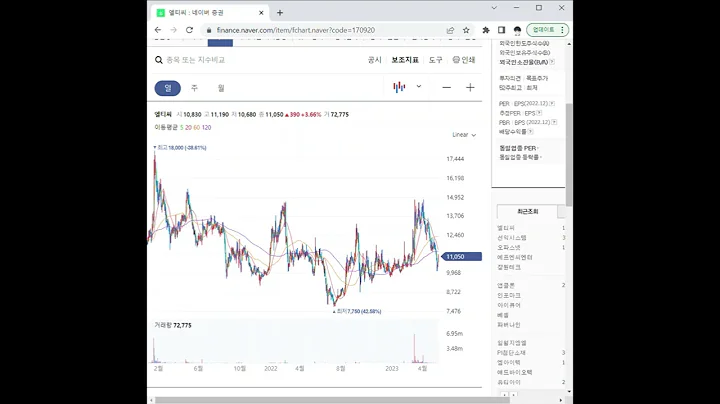
Task: Zoom out chart with minus icon
Action: click(x=446, y=87)
